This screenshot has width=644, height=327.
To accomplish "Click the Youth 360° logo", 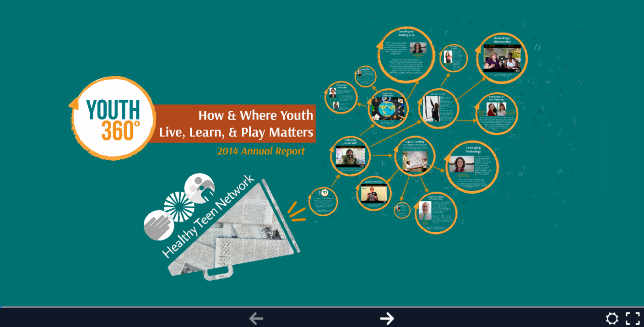I will click(x=113, y=118).
